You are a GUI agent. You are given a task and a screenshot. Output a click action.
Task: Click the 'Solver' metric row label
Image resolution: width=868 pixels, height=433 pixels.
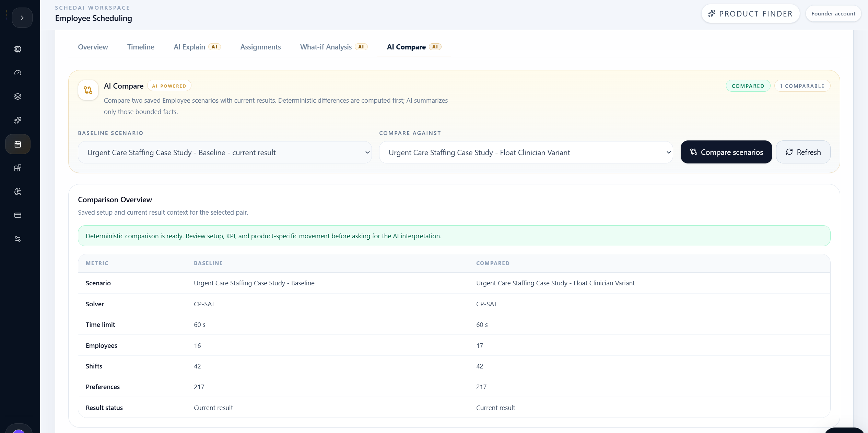tap(95, 304)
